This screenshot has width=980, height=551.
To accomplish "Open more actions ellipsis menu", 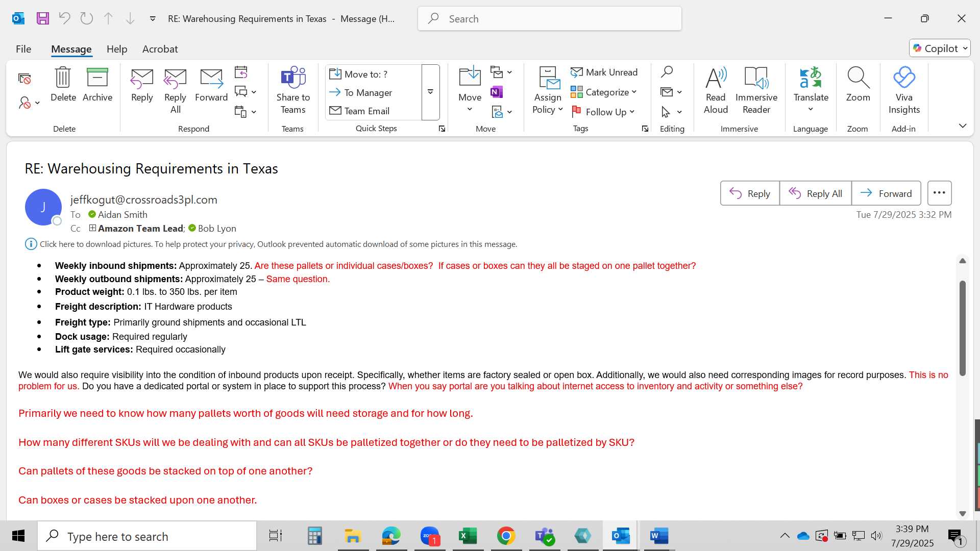I will tap(939, 193).
